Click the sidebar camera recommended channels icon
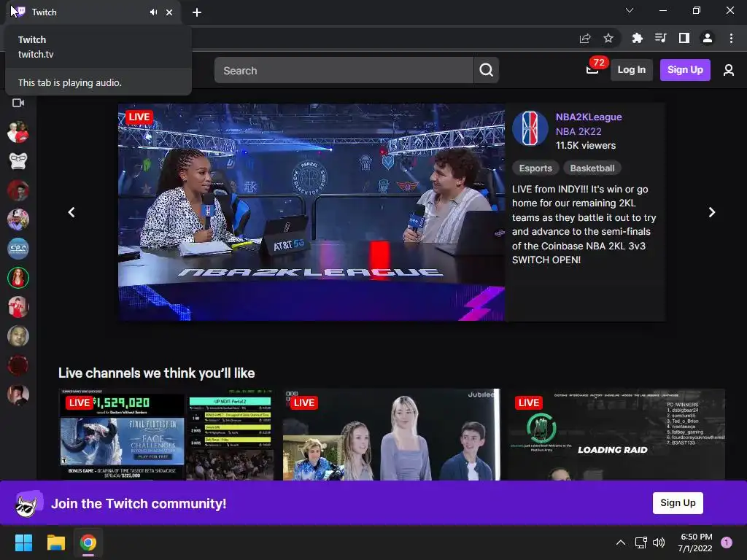The image size is (747, 560). (x=18, y=103)
